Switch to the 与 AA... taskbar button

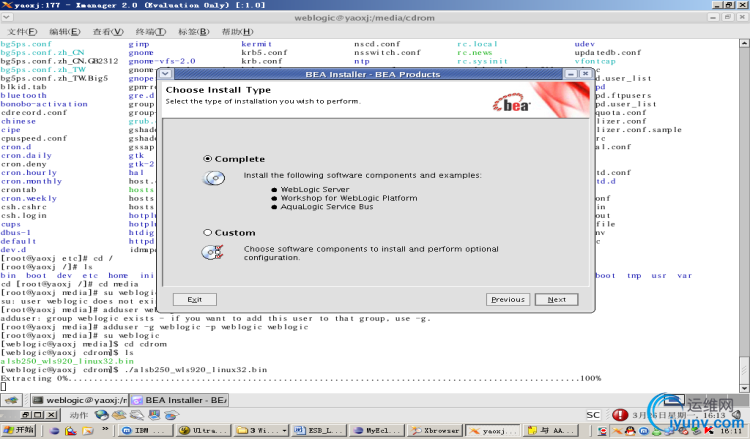point(551,430)
